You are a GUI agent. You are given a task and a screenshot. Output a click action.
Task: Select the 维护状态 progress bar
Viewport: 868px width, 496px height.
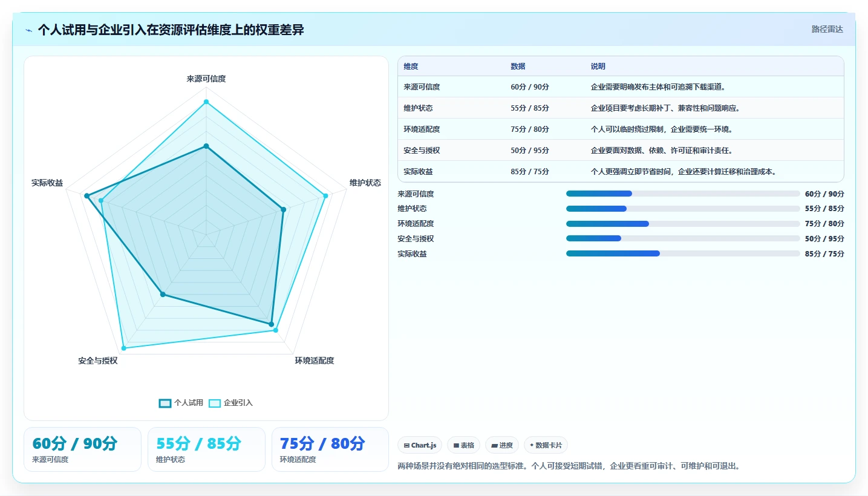(x=683, y=209)
